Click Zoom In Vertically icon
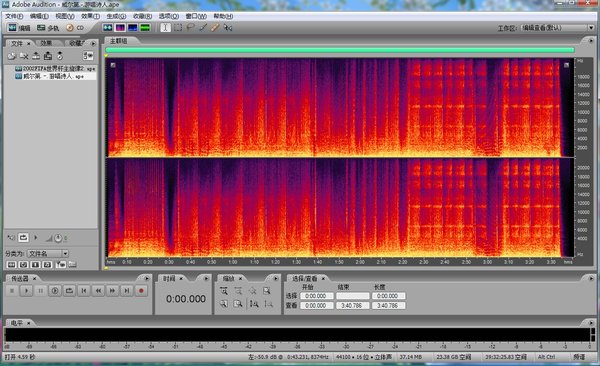The image size is (600, 366). 254,304
